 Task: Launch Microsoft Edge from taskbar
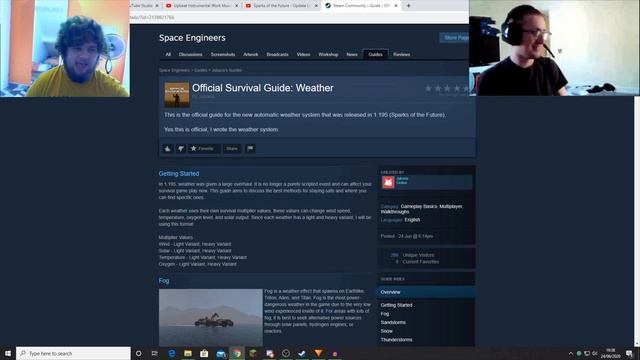coord(171,353)
